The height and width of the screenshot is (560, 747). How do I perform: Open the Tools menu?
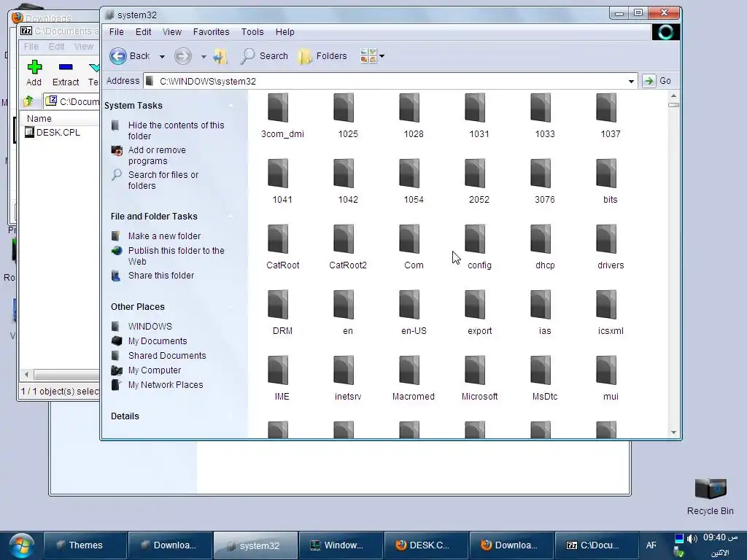coord(252,32)
